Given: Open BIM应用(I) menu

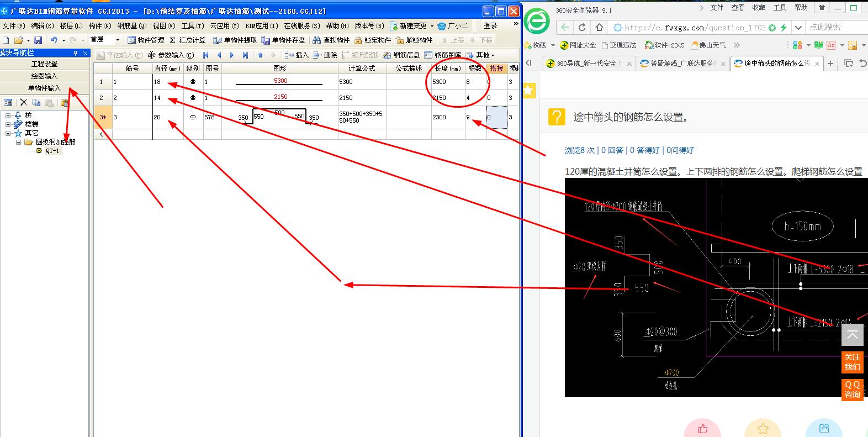Looking at the screenshot, I should click(262, 26).
